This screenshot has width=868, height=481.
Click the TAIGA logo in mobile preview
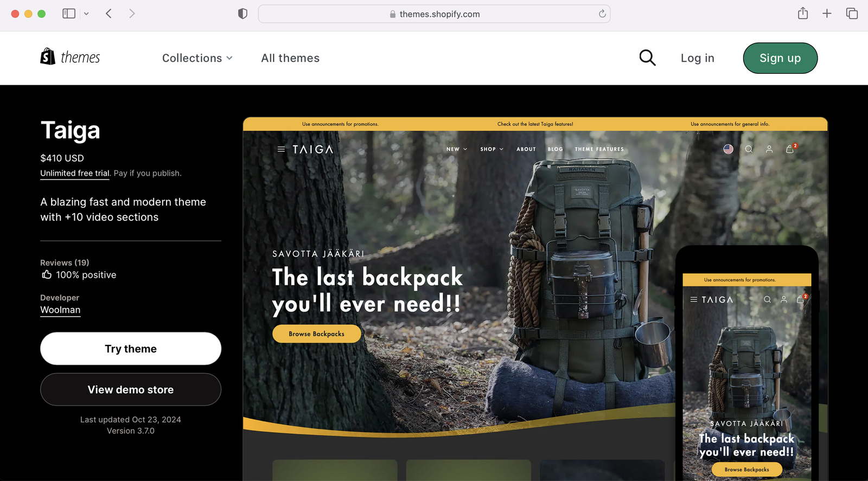pyautogui.click(x=717, y=299)
